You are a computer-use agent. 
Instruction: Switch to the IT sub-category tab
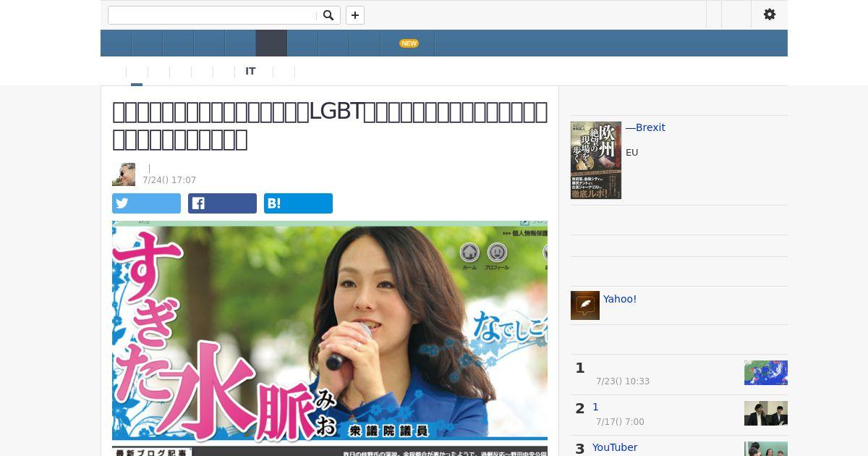[250, 71]
